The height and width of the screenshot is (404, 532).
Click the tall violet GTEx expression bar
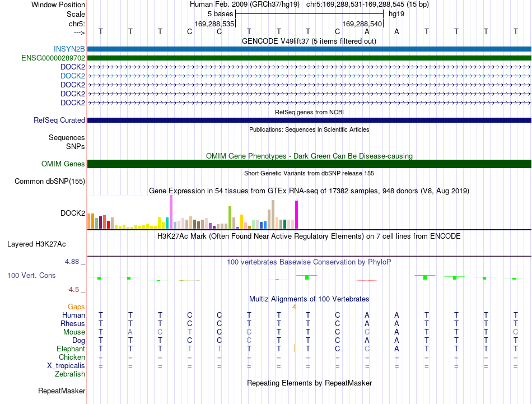tap(171, 212)
